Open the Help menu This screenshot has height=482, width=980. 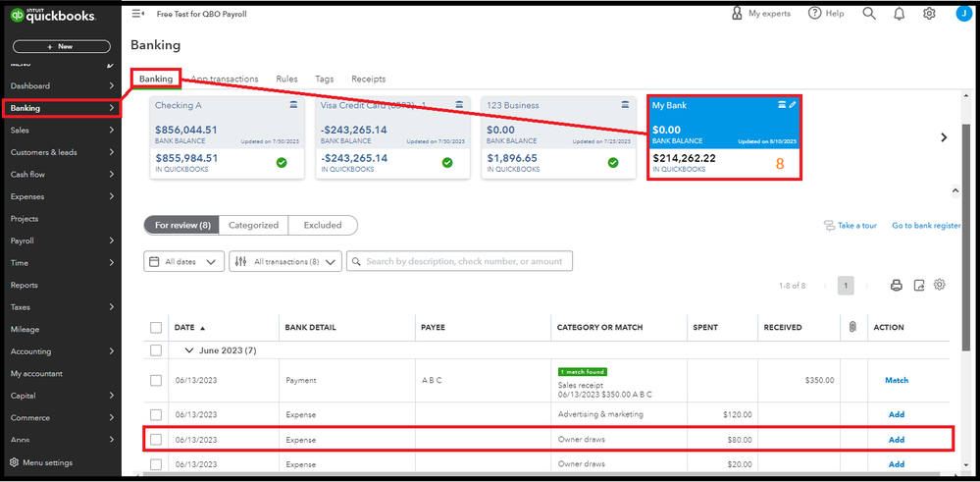tap(826, 13)
